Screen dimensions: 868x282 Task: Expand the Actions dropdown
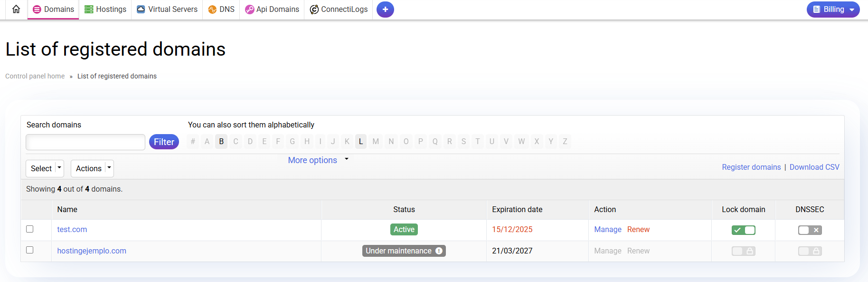tap(92, 168)
